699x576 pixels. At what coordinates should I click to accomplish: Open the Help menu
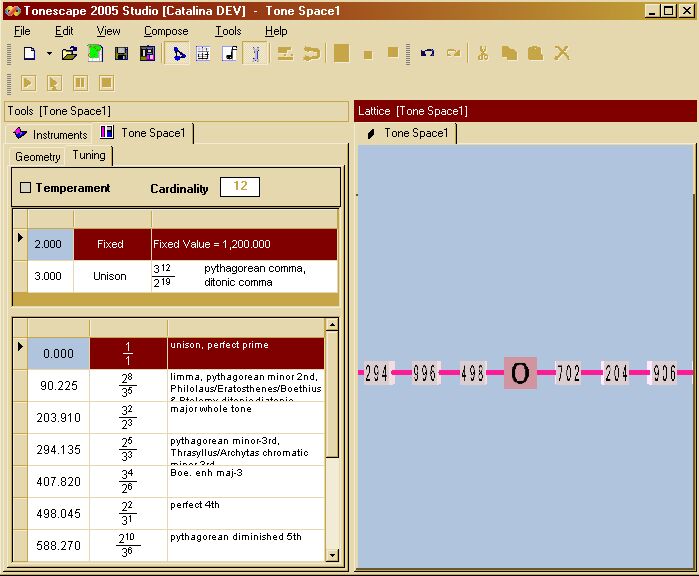(276, 31)
